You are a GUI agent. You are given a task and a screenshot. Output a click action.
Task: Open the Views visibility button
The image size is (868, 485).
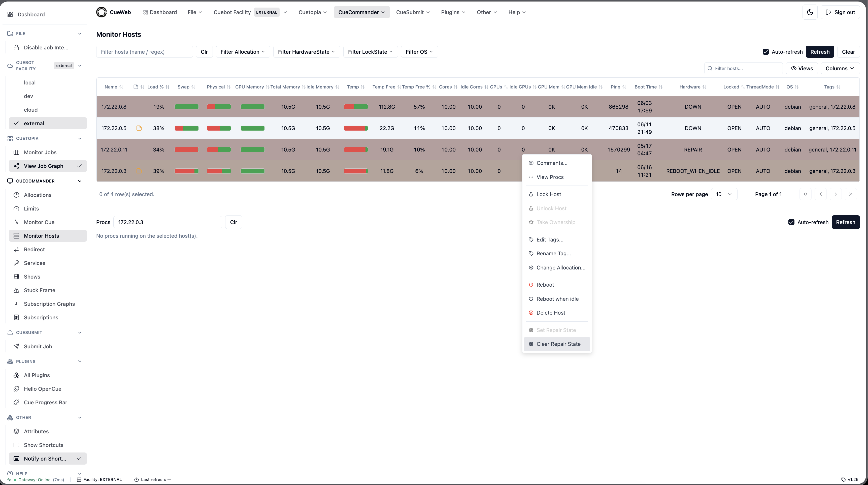coord(802,69)
